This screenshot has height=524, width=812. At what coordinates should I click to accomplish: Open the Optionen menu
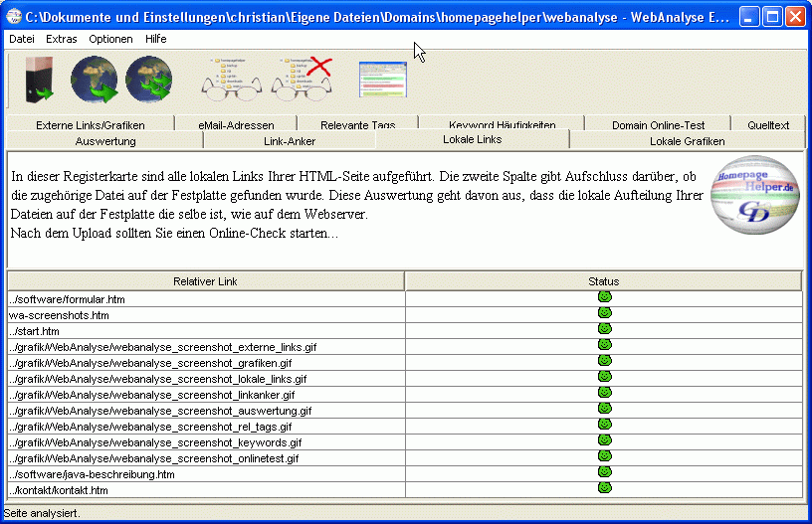(x=110, y=39)
